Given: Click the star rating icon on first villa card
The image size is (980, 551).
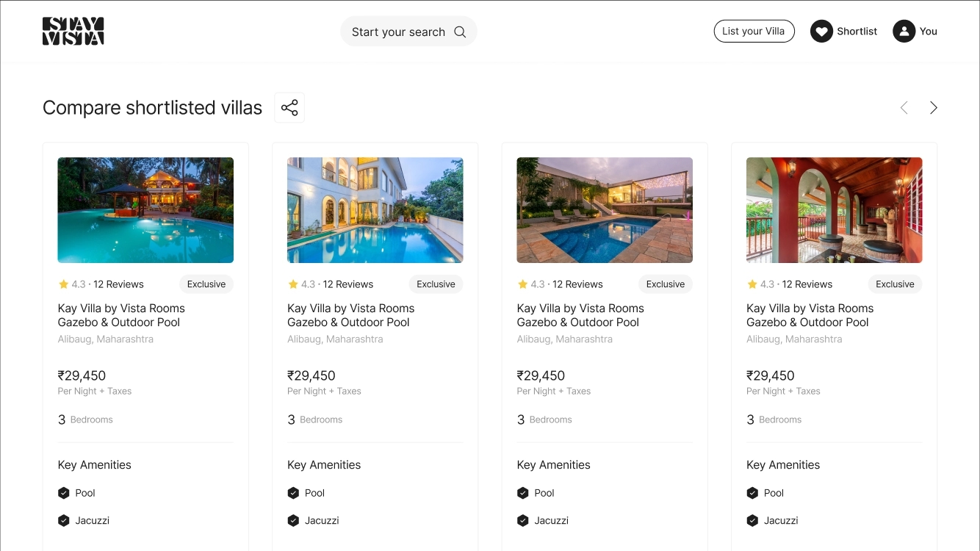Looking at the screenshot, I should (x=63, y=284).
